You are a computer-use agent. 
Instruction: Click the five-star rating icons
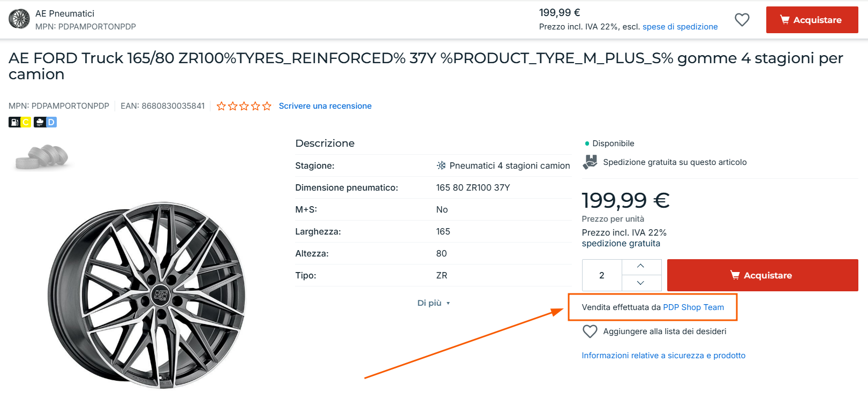coord(244,106)
